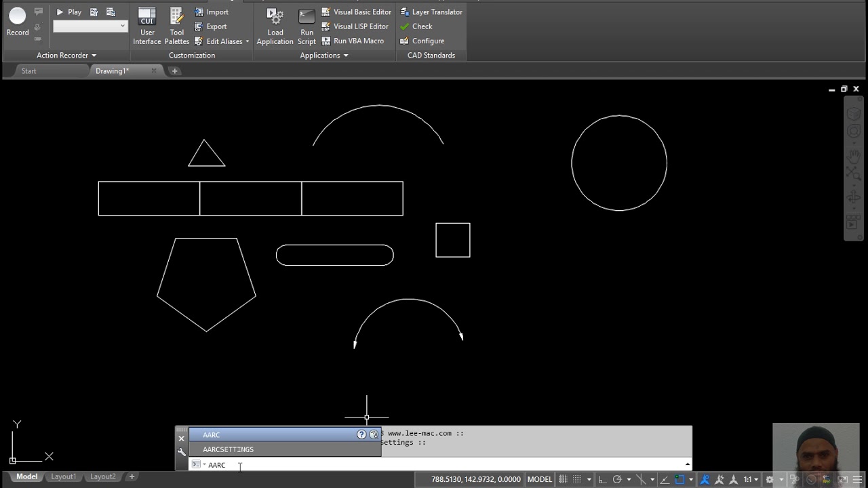Open Tool Palettes customization
The width and height of the screenshot is (868, 488).
[177, 26]
